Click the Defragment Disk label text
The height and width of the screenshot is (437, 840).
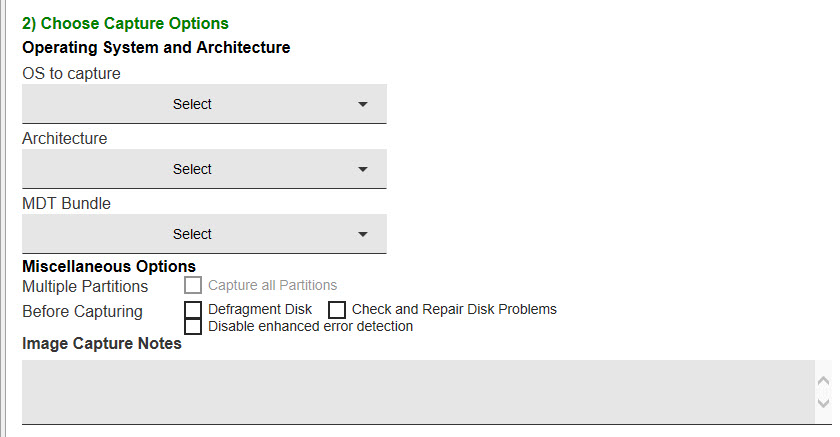[260, 309]
